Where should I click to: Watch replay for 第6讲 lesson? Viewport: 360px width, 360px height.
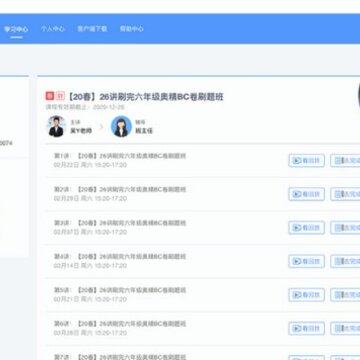click(306, 328)
